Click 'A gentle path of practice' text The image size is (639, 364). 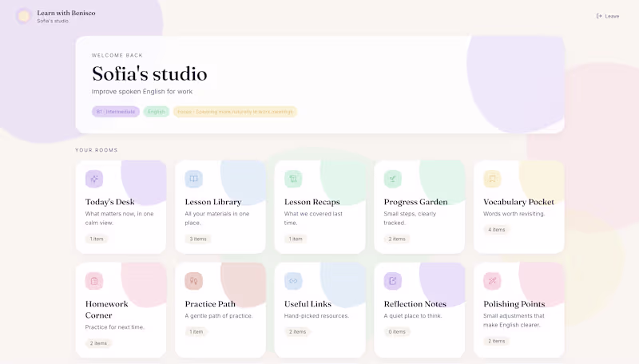click(x=219, y=316)
